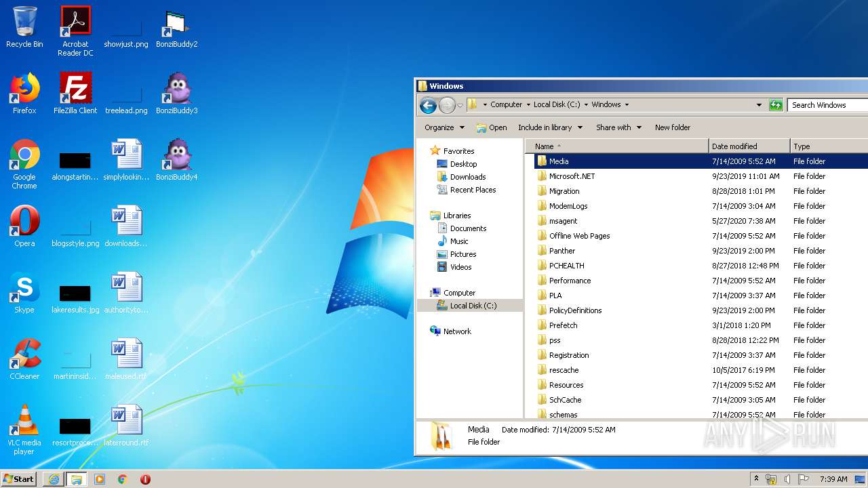Select the Resources folder

click(566, 385)
